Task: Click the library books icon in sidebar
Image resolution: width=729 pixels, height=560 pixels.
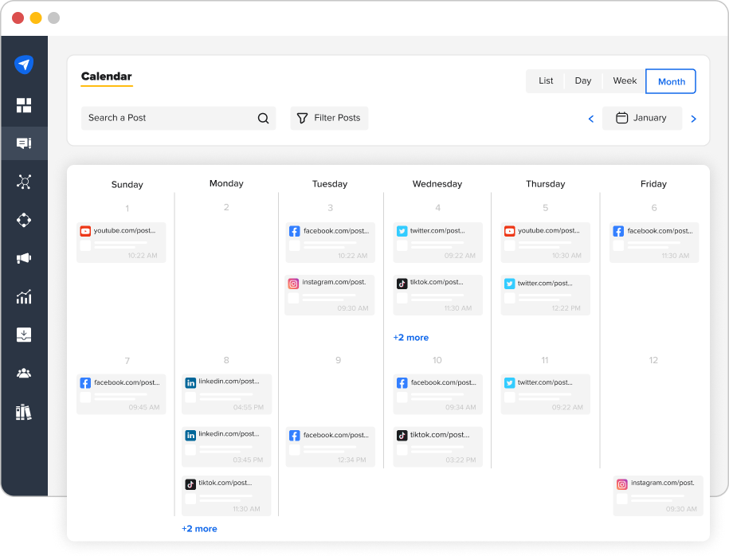Action: click(24, 411)
